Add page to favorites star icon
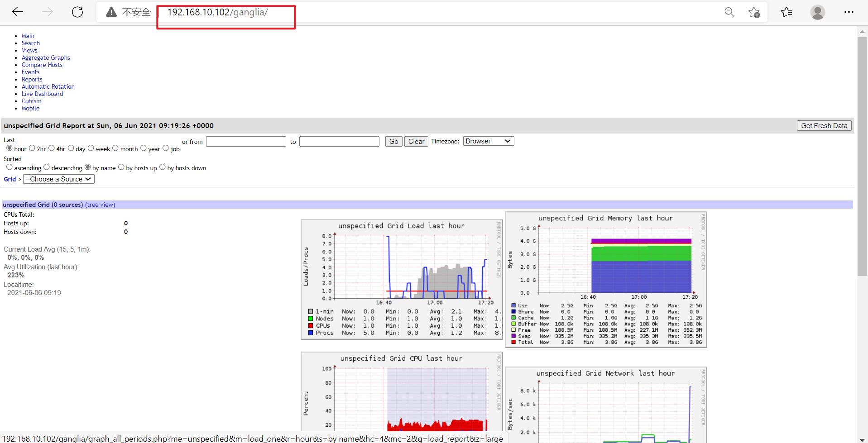Image resolution: width=868 pixels, height=443 pixels. point(754,12)
